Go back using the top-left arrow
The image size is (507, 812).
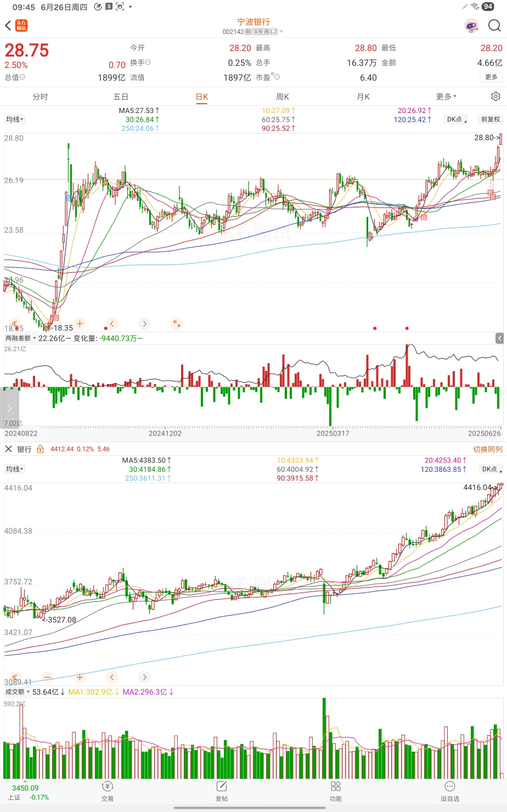click(x=8, y=26)
